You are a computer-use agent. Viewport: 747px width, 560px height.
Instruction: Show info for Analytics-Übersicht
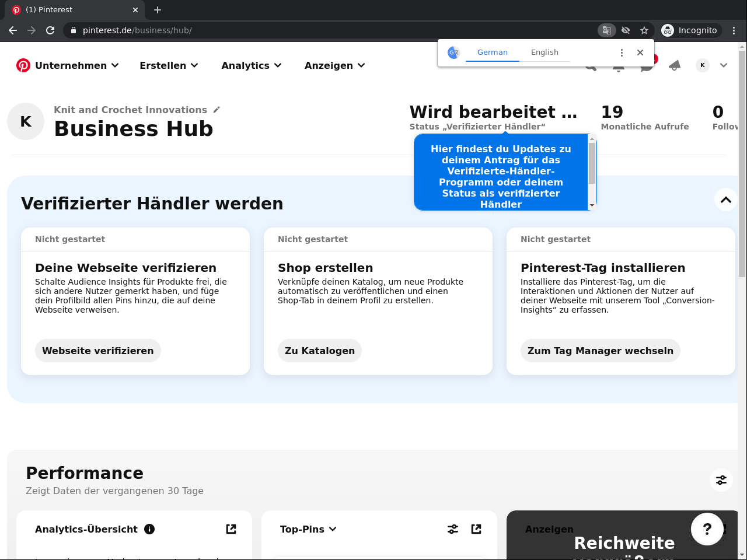149,529
